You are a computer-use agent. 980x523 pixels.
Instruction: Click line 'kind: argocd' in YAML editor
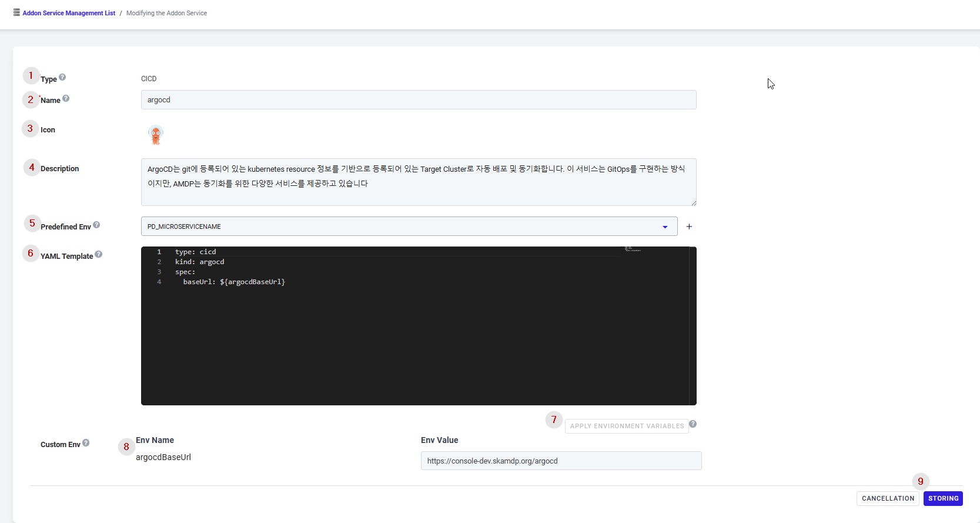pyautogui.click(x=199, y=262)
